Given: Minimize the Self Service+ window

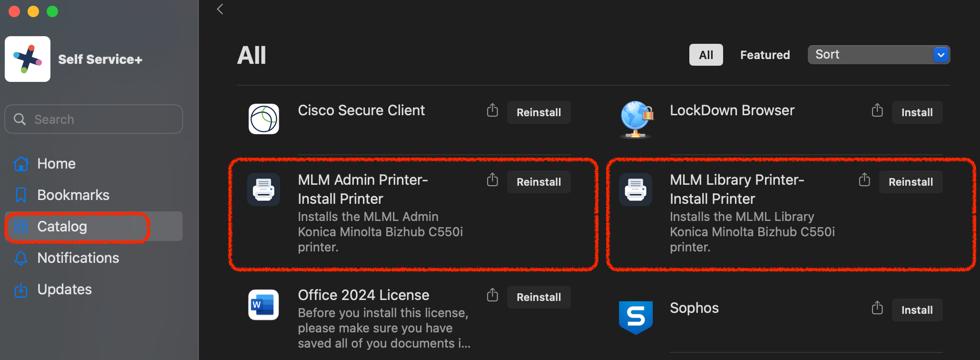Looking at the screenshot, I should coord(33,11).
